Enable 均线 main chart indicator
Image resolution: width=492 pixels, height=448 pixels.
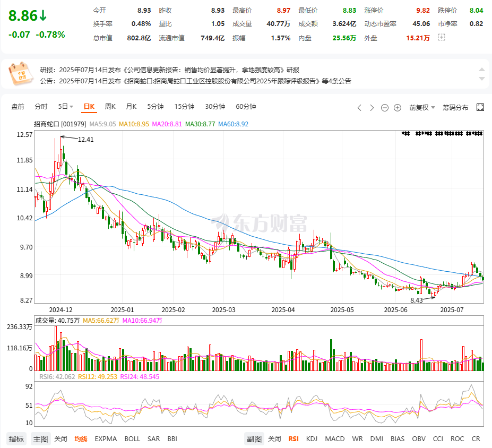(x=81, y=438)
